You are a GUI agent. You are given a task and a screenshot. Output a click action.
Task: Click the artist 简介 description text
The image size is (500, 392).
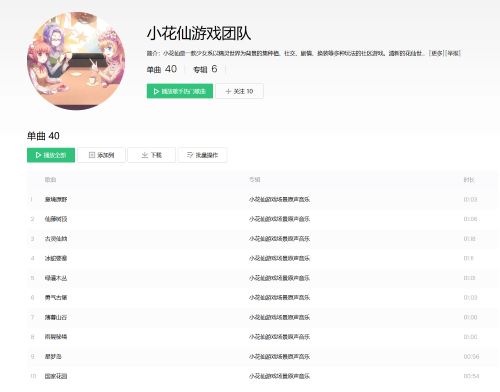(x=287, y=53)
